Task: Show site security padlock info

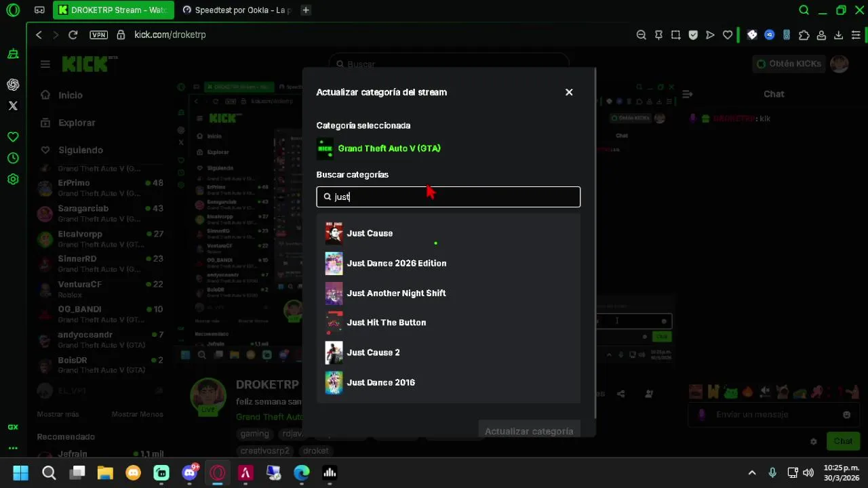Action: point(121,35)
